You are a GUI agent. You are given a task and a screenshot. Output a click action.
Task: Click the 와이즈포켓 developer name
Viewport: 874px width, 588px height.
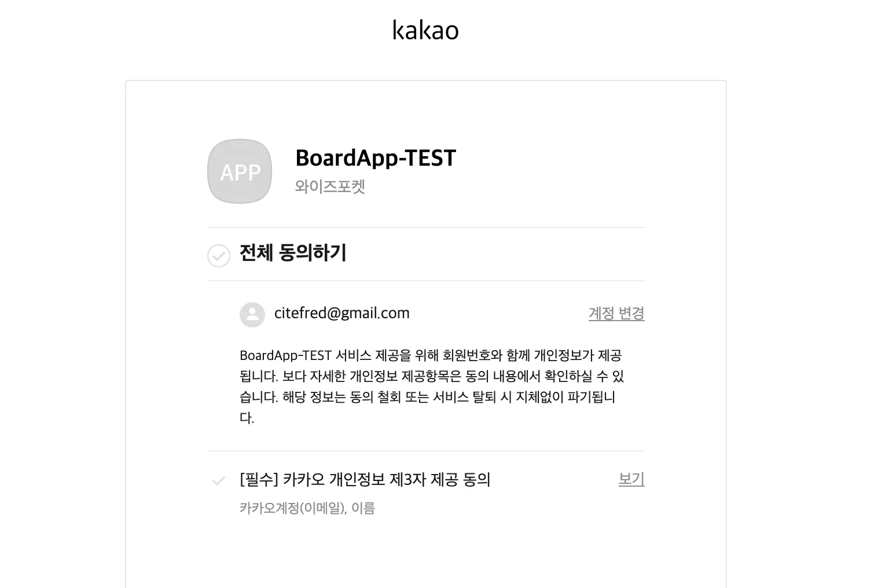(x=330, y=187)
